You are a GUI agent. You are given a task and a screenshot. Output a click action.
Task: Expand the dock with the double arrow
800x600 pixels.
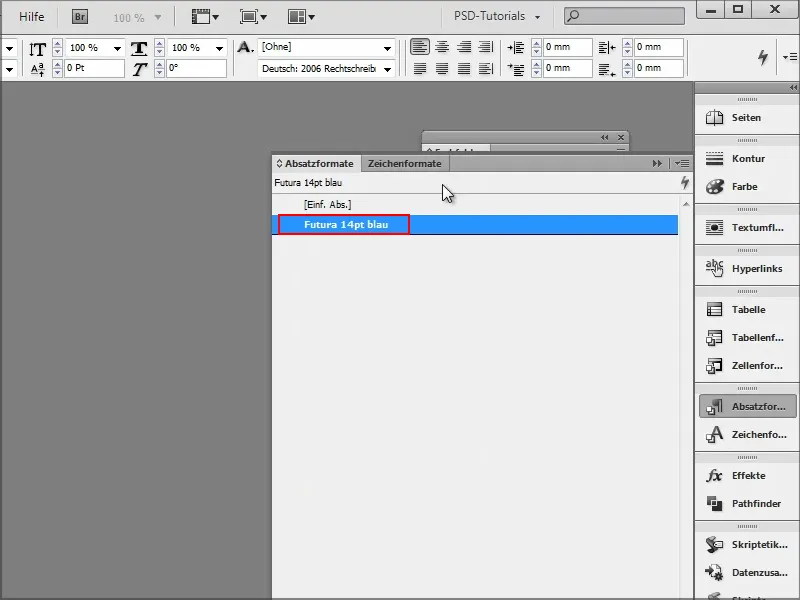point(793,88)
